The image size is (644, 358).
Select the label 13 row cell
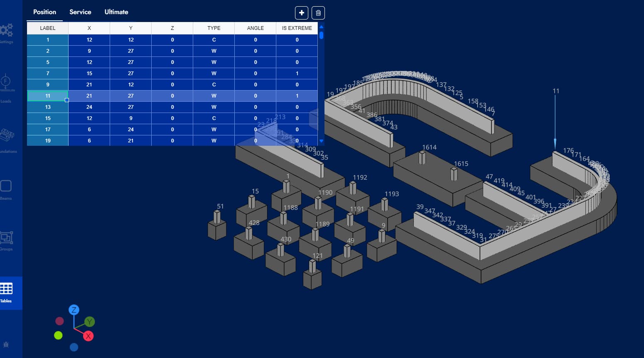click(x=48, y=107)
